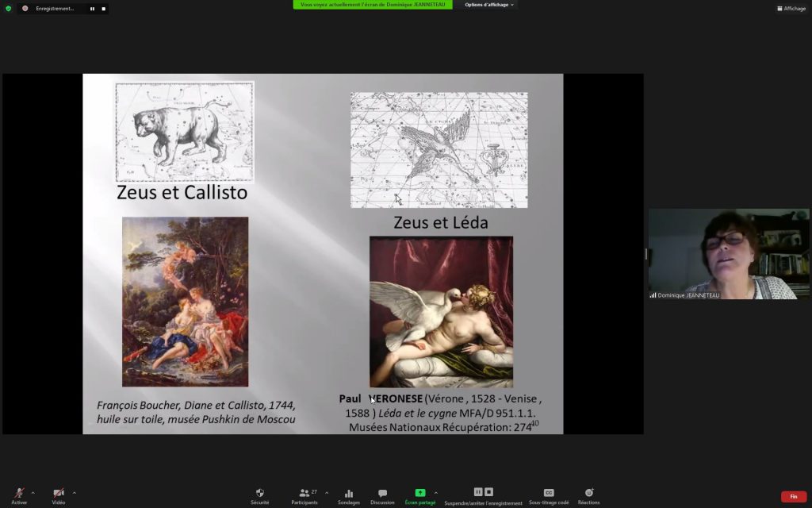Click the François Boucher caption text
The height and width of the screenshot is (508, 812).
coord(197,412)
